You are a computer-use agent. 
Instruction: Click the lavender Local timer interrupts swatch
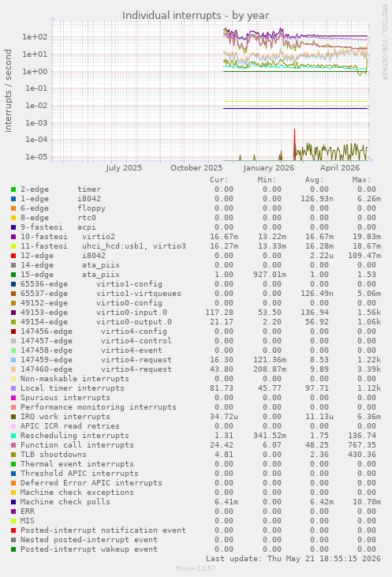(13, 388)
